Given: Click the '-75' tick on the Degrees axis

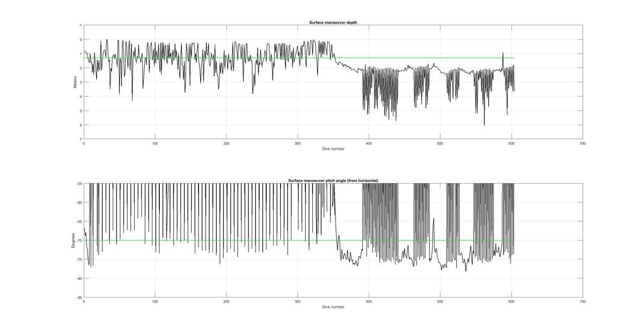Looking at the screenshot, I should tap(79, 259).
